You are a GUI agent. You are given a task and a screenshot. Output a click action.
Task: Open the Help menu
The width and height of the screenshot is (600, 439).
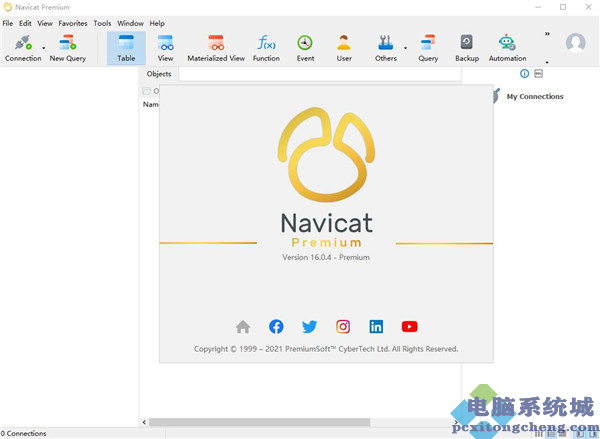point(157,23)
